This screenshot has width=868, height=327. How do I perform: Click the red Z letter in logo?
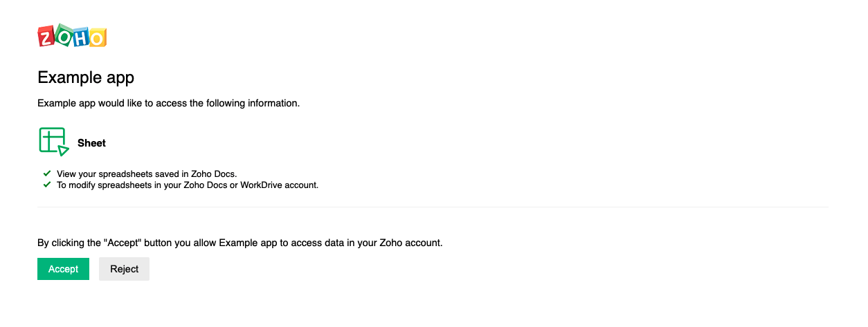[46, 37]
